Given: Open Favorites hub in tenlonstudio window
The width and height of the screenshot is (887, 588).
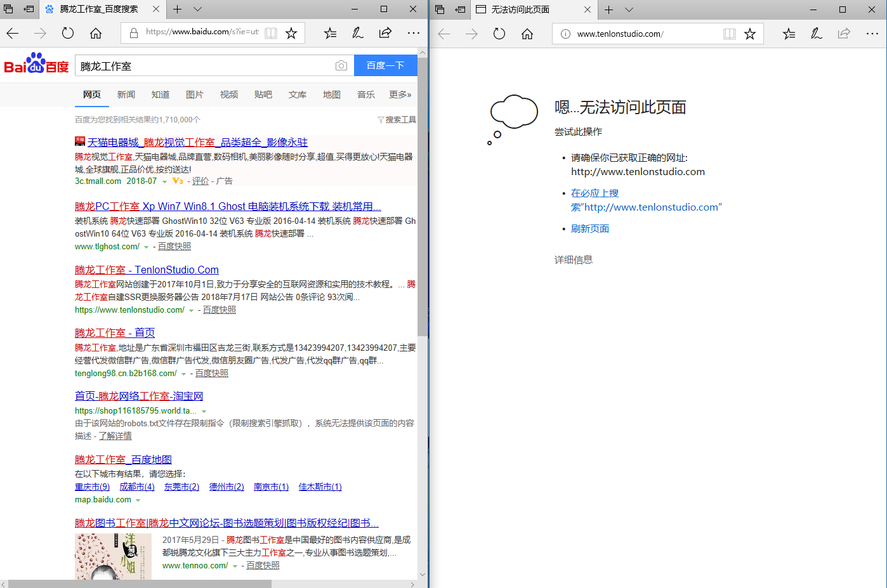Looking at the screenshot, I should (789, 34).
